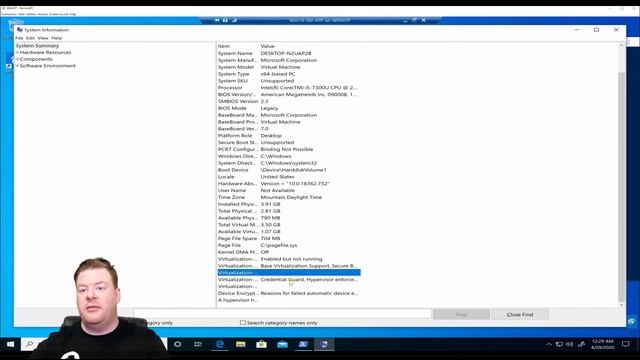Select the Page File pagefile.sys row
Screen dimensions: 640x360
289,245
